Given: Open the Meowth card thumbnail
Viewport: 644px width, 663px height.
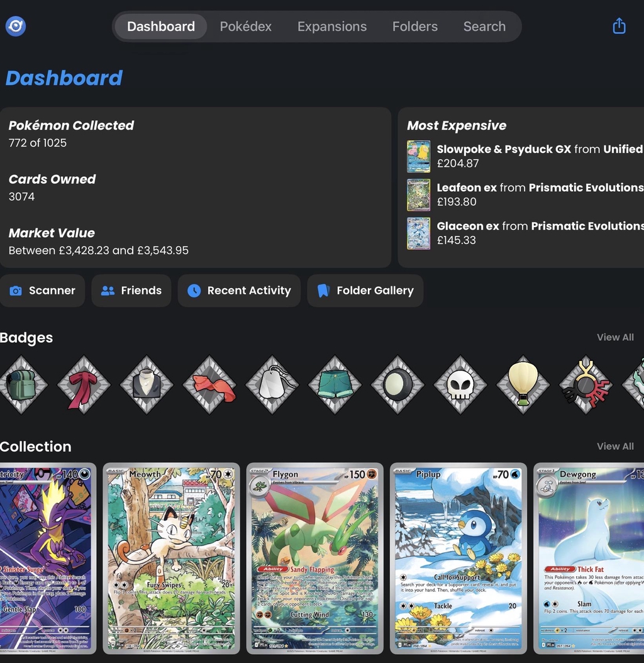Looking at the screenshot, I should coord(171,559).
